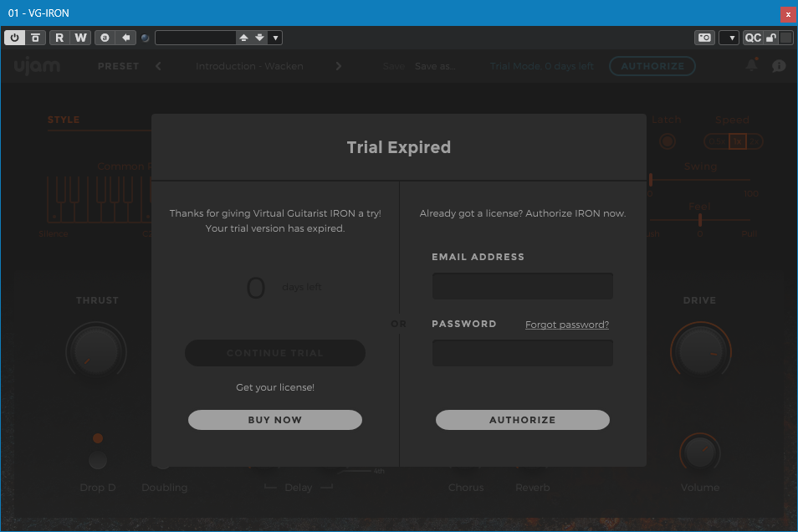
Task: Click the camera snapshot icon
Action: click(704, 38)
